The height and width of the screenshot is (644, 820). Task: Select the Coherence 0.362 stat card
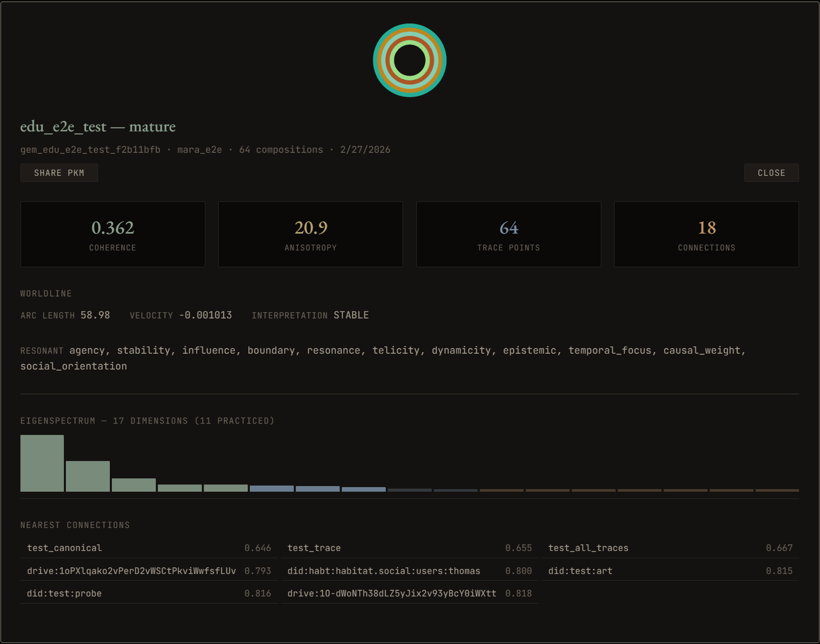(x=113, y=234)
